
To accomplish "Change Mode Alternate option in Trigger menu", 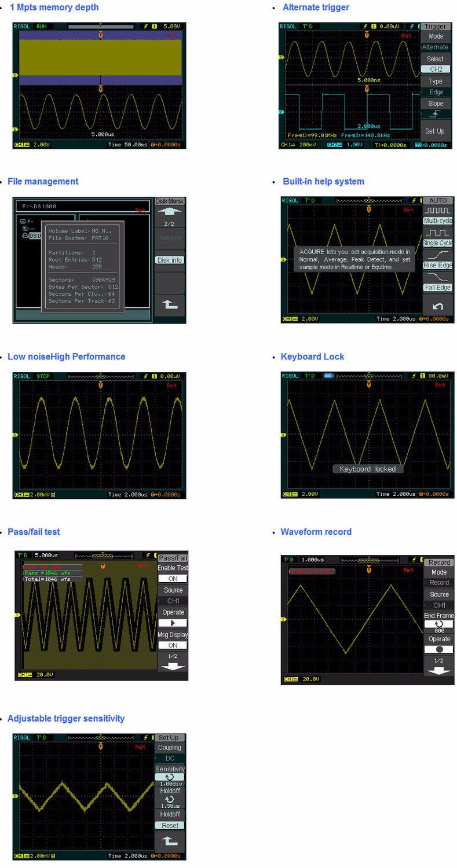I will tap(436, 47).
